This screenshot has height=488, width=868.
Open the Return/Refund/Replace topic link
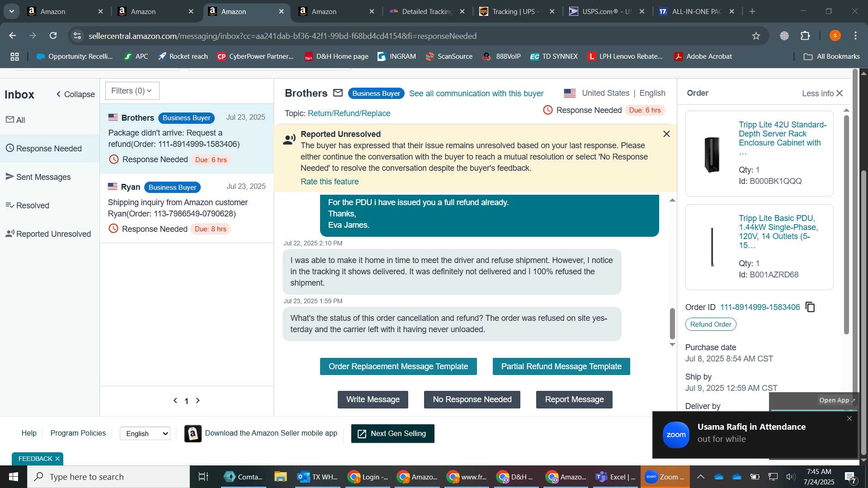coord(349,113)
